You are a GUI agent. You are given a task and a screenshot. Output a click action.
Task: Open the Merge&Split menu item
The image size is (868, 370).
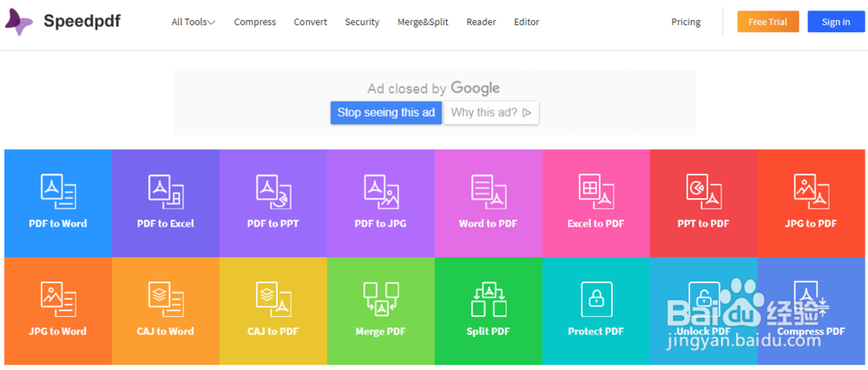[423, 22]
